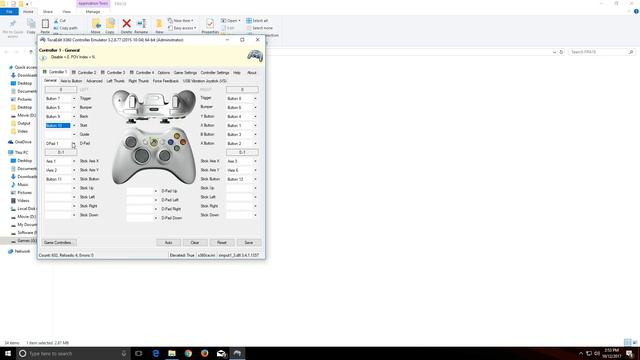Viewport: 640px width, 360px height.
Task: Click the Clear button in the emulator
Action: (195, 243)
